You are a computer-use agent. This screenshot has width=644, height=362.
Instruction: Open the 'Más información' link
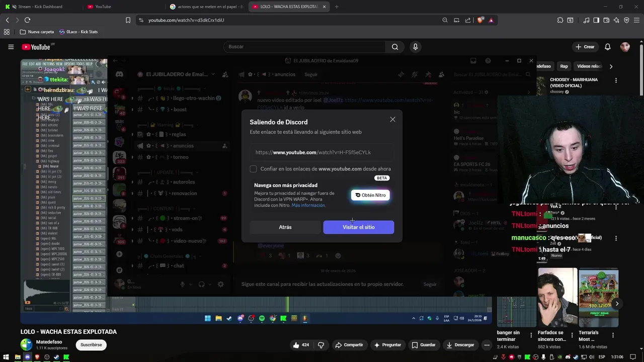click(x=308, y=205)
